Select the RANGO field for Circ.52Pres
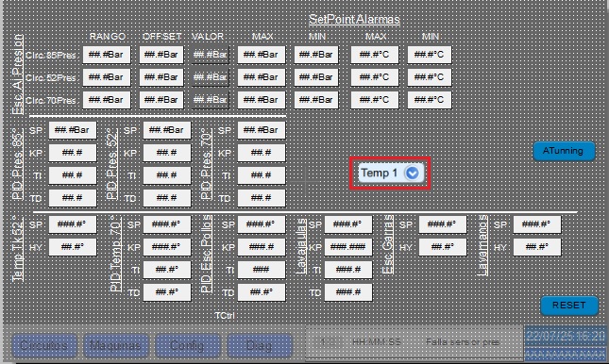The height and width of the screenshot is (364, 609). (107, 77)
